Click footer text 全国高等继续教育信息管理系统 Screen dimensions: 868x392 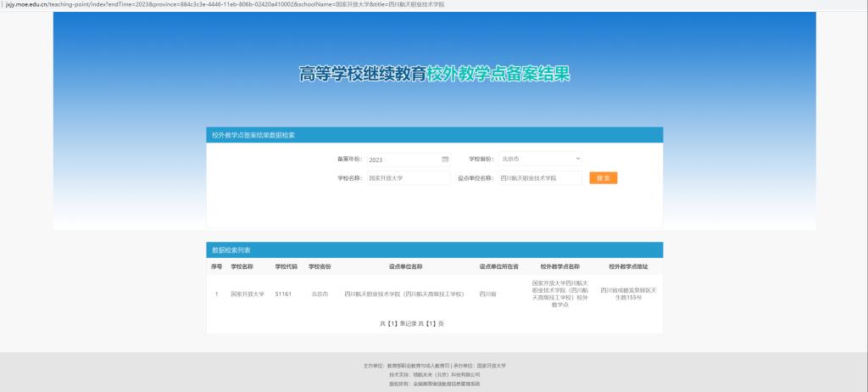click(446, 384)
